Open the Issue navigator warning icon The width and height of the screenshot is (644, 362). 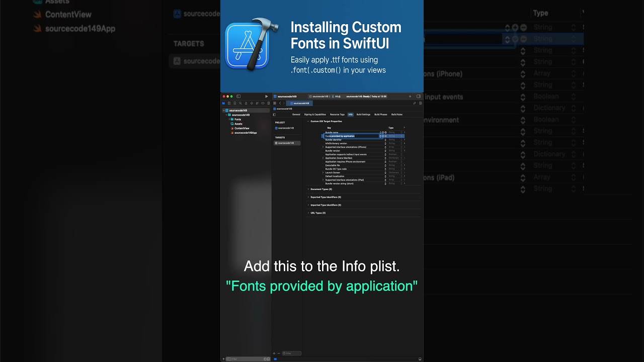[x=246, y=103]
